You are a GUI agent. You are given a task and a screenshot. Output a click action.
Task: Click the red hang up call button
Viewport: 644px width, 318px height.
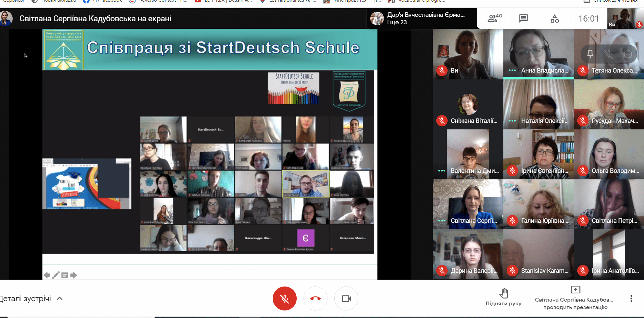pos(315,298)
